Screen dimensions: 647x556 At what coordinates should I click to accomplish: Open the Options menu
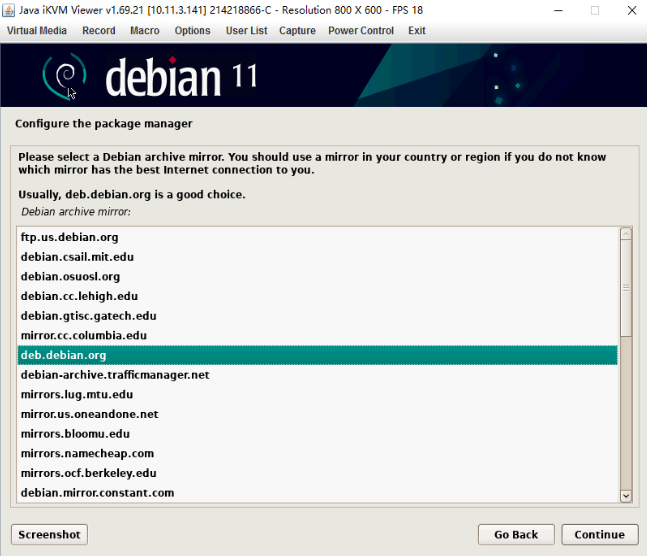click(x=192, y=31)
